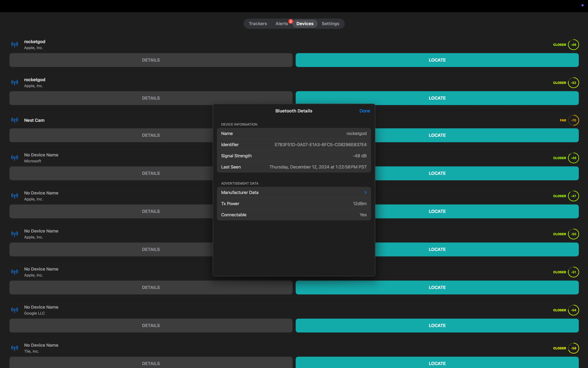Click the 'Nest Cam' device name
The width and height of the screenshot is (588, 368).
coord(34,120)
